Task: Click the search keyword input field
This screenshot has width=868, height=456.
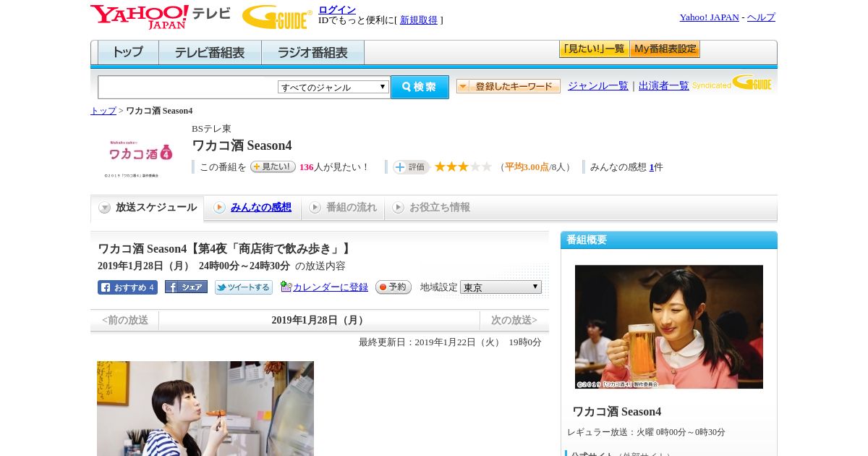Action: pos(187,87)
